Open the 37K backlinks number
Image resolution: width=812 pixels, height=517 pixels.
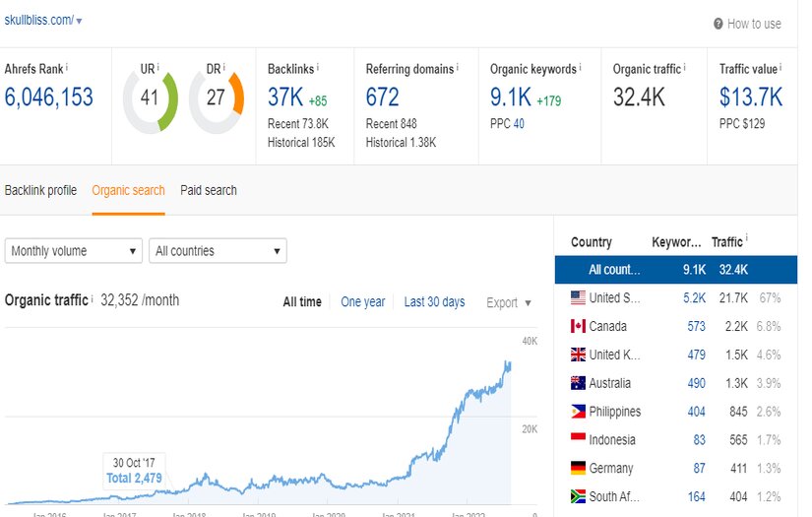pos(285,97)
